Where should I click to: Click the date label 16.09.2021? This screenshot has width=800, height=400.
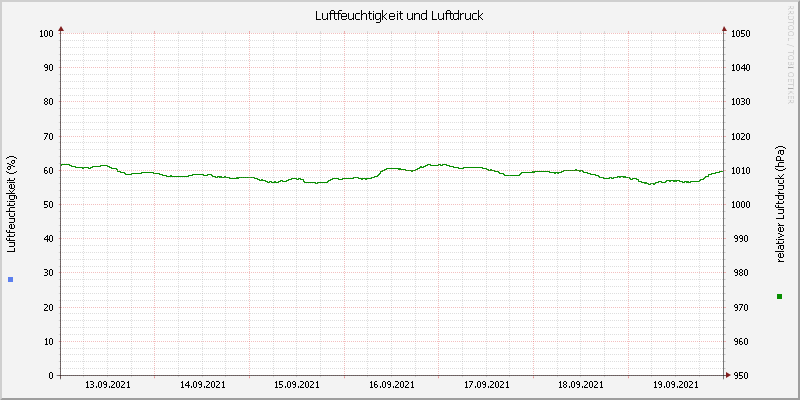(x=392, y=385)
